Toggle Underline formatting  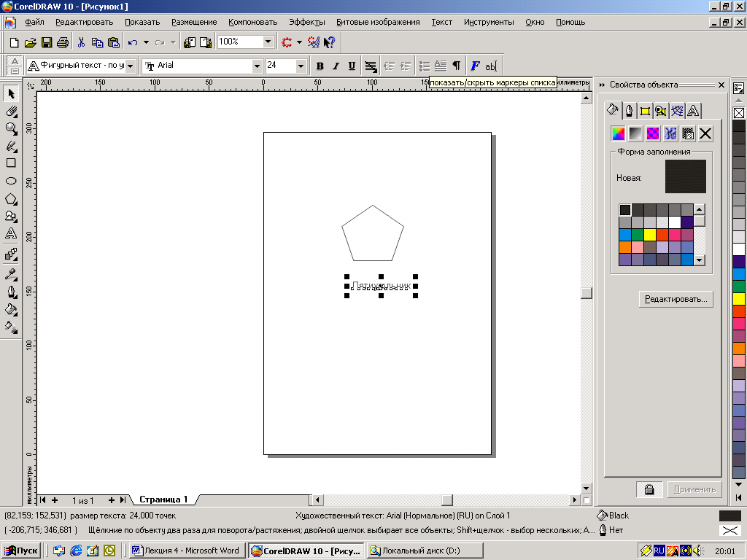352,66
